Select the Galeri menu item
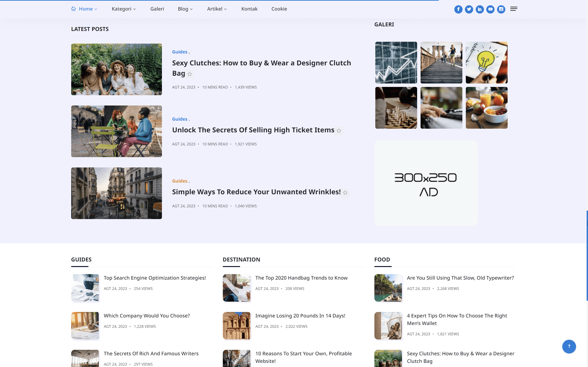 click(157, 9)
